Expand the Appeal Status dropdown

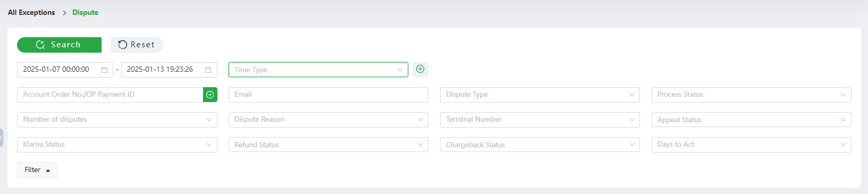(x=751, y=120)
